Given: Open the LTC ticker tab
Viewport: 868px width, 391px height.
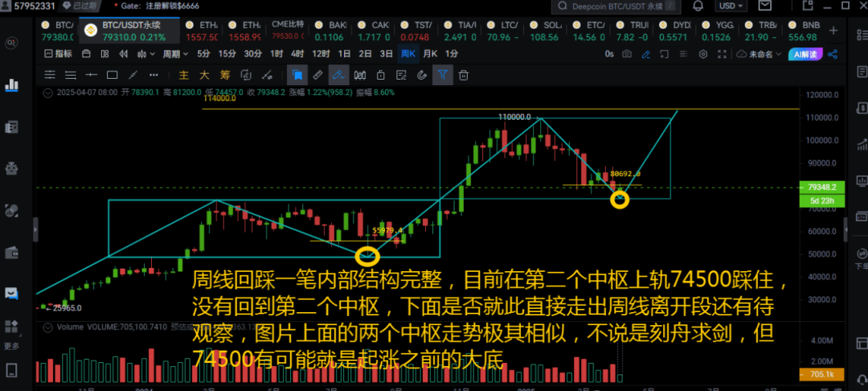Looking at the screenshot, I should click(503, 31).
